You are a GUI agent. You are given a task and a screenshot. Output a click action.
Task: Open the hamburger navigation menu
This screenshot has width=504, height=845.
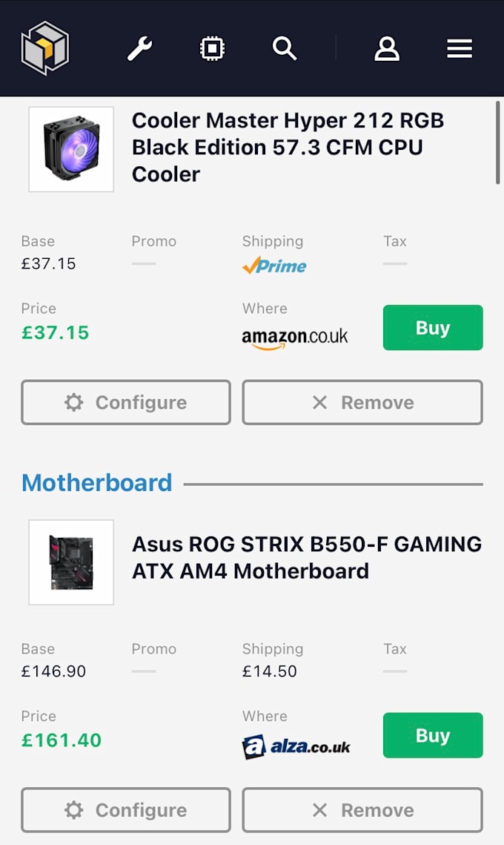click(460, 47)
